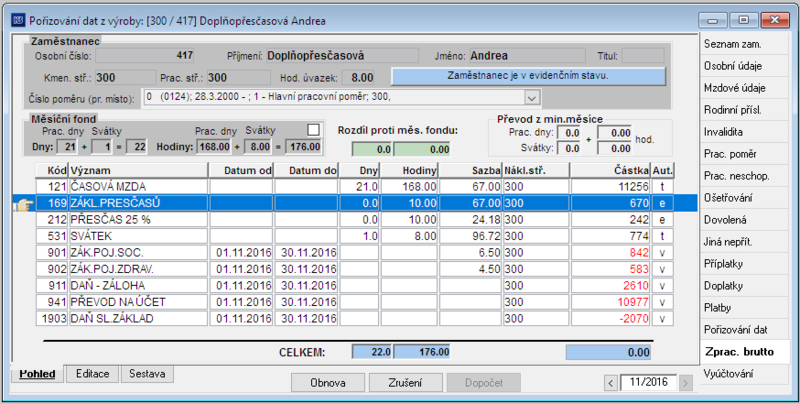The image size is (800, 404).
Task: Select the DAŇ - ZÁLOHA row
Action: [355, 286]
